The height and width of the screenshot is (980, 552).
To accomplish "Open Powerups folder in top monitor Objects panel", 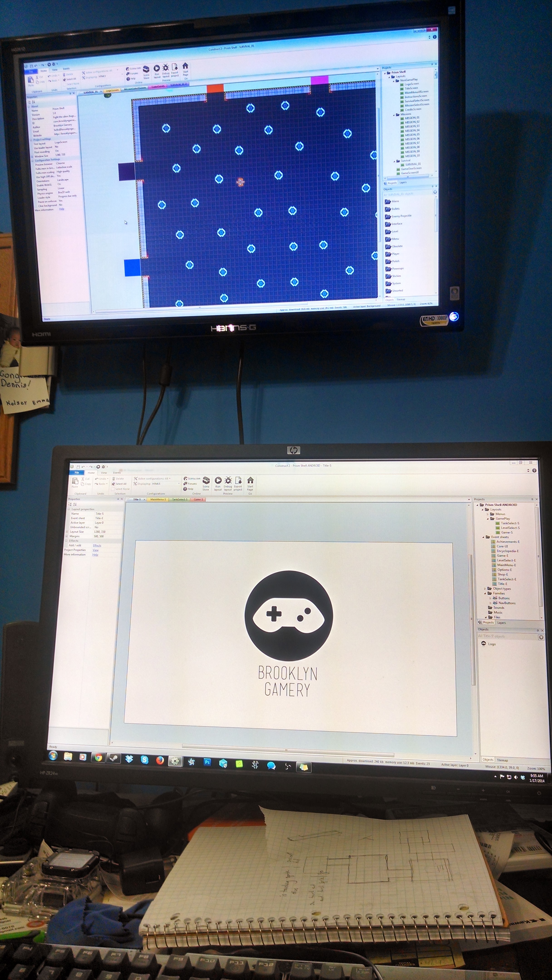I will (x=394, y=269).
